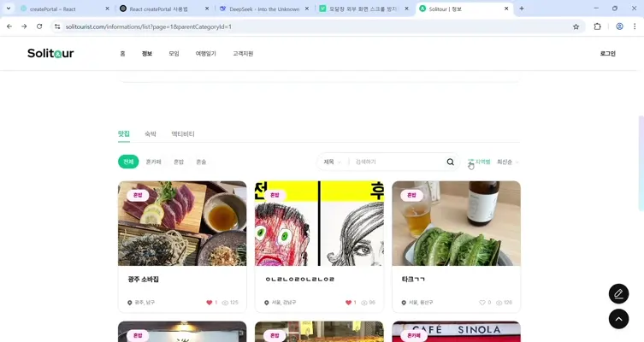Click the magnifier search icon
The width and height of the screenshot is (644, 342).
click(x=450, y=162)
